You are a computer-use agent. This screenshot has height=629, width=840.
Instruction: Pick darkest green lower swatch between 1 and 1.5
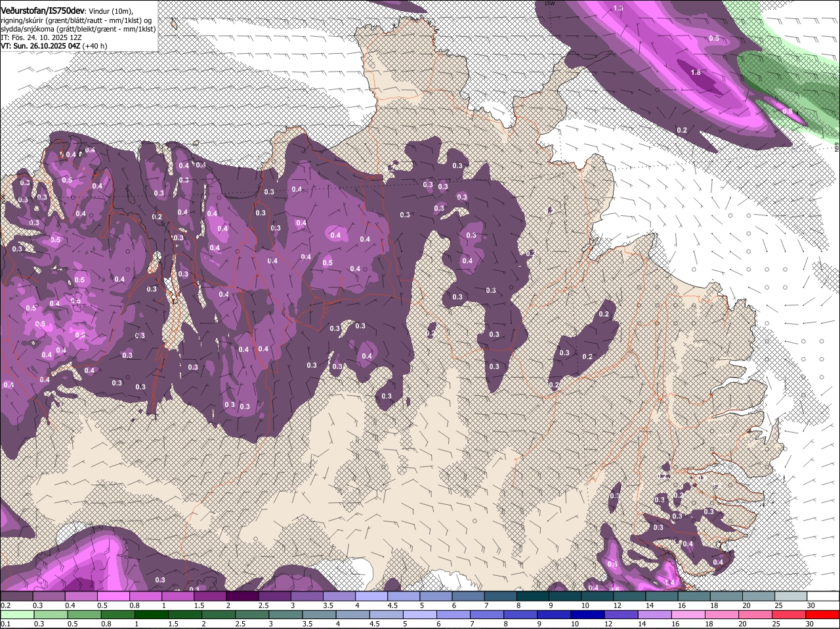click(x=152, y=615)
